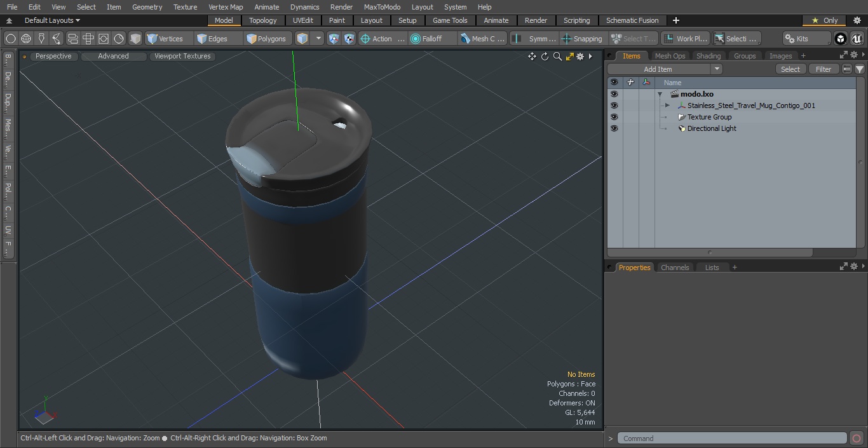Viewport: 868px width, 448px height.
Task: Click the Select button in Items panel
Action: (790, 69)
